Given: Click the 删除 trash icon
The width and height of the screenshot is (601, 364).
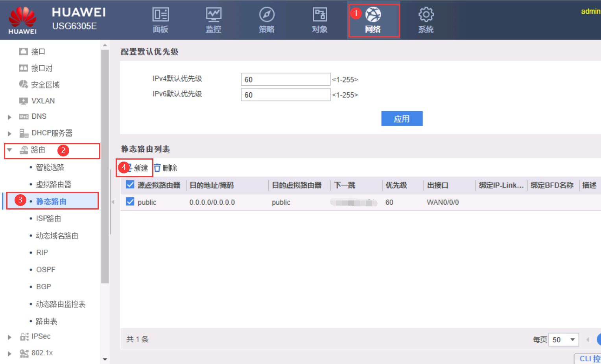Looking at the screenshot, I should coord(157,168).
